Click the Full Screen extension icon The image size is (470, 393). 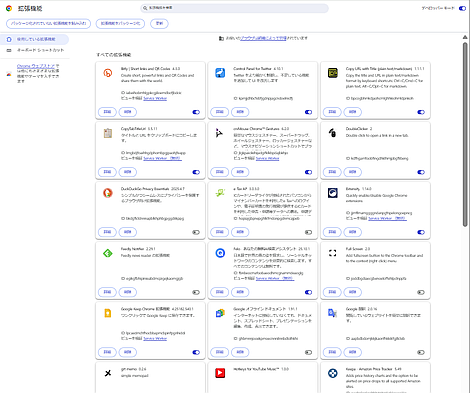(333, 253)
